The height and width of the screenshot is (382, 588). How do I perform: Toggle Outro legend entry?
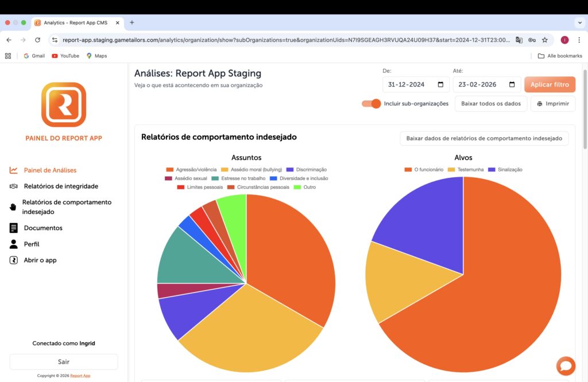(305, 187)
